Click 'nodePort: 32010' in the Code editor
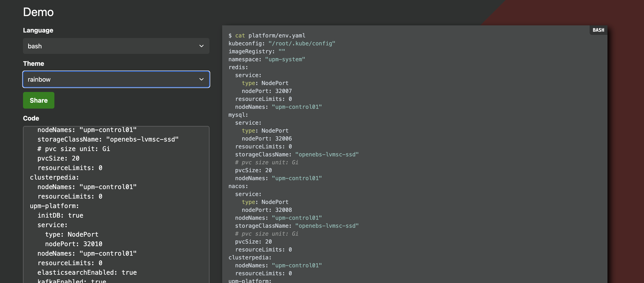The image size is (644, 283). pyautogui.click(x=74, y=244)
